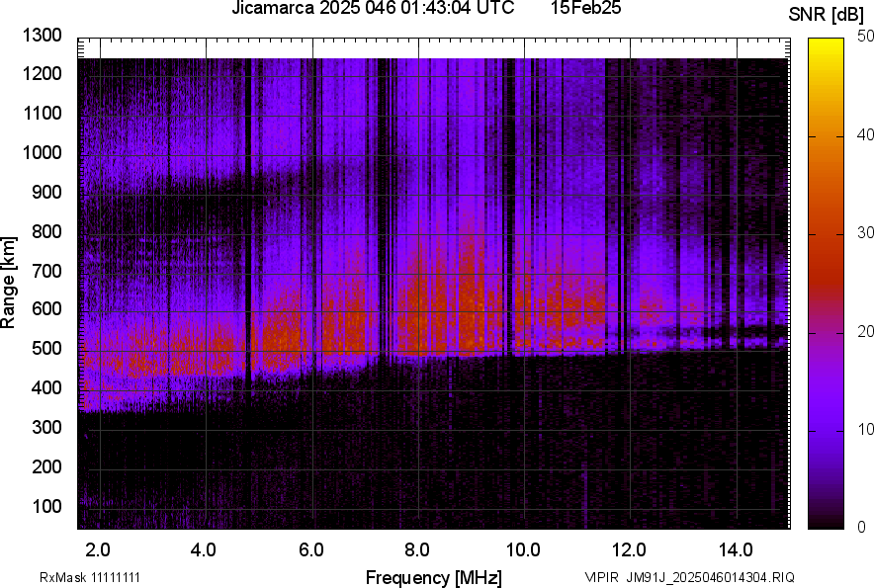Select the 100 km range tick label
This screenshot has width=874, height=588.
click(x=51, y=506)
